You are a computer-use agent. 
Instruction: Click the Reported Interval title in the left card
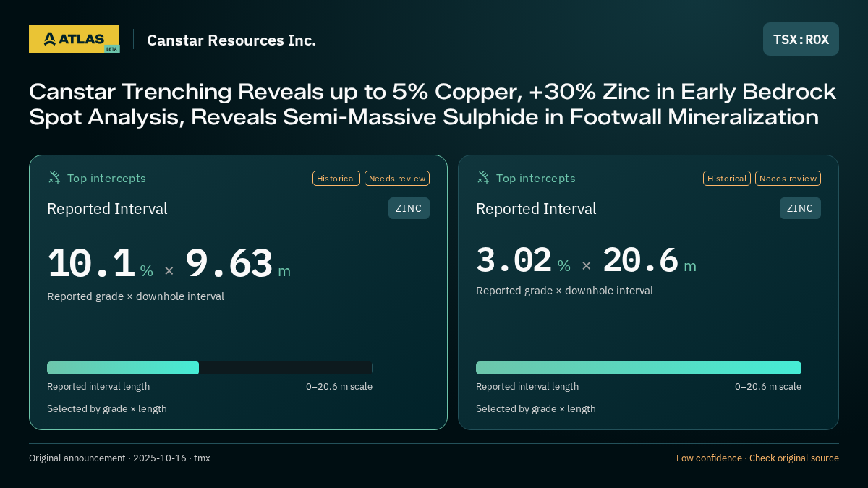click(107, 209)
